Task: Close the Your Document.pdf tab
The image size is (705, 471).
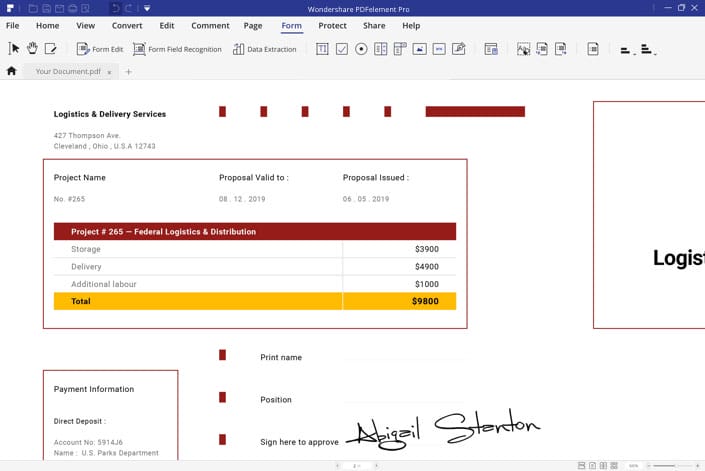Action: tap(110, 72)
